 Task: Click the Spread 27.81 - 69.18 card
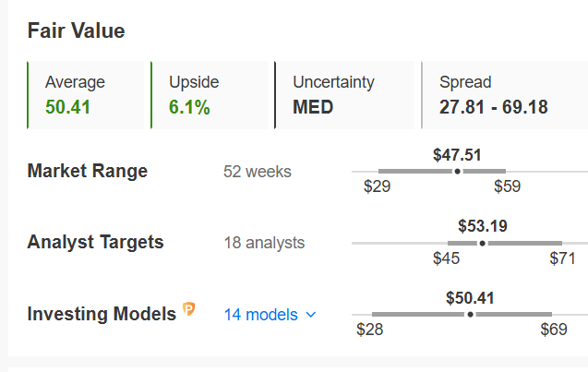(505, 95)
